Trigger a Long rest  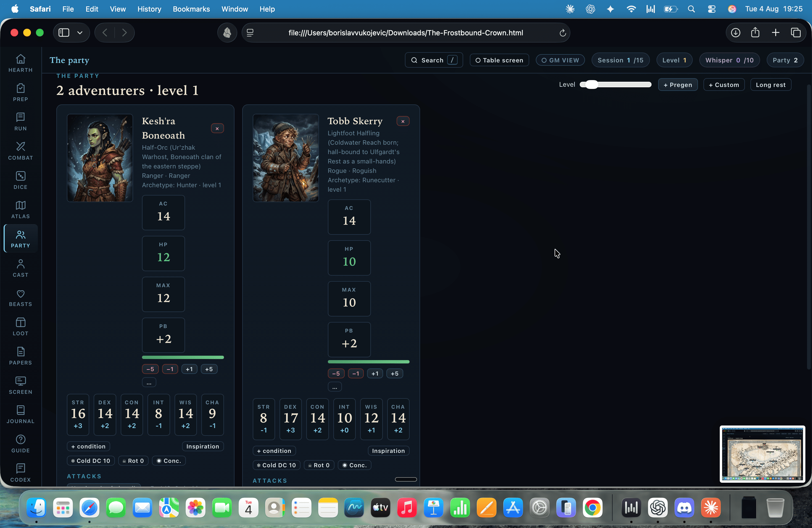pyautogui.click(x=771, y=85)
